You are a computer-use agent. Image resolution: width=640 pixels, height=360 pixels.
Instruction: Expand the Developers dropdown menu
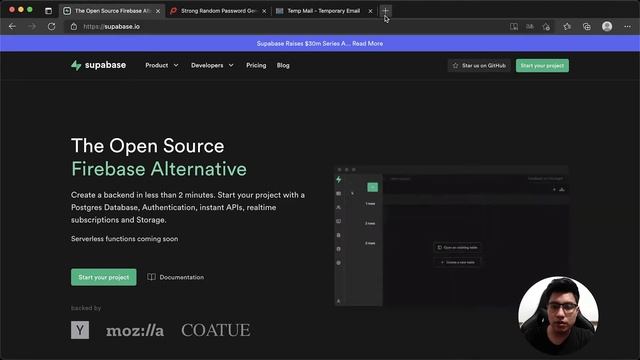coord(212,65)
